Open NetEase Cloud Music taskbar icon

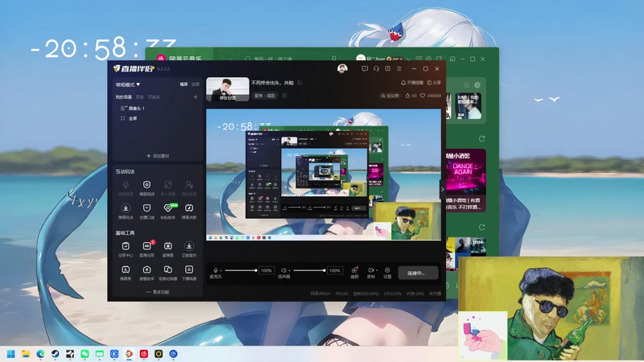[x=144, y=354]
